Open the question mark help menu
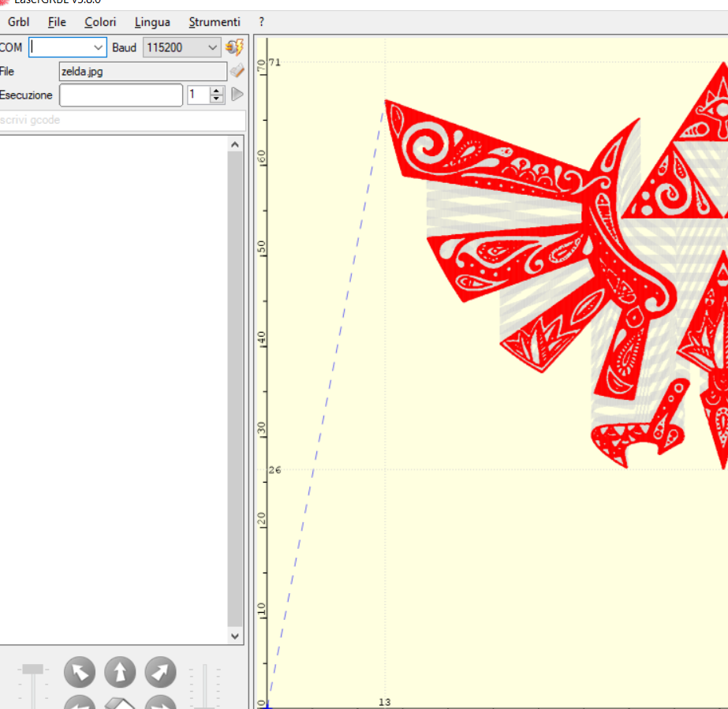The width and height of the screenshot is (728, 709). (261, 22)
